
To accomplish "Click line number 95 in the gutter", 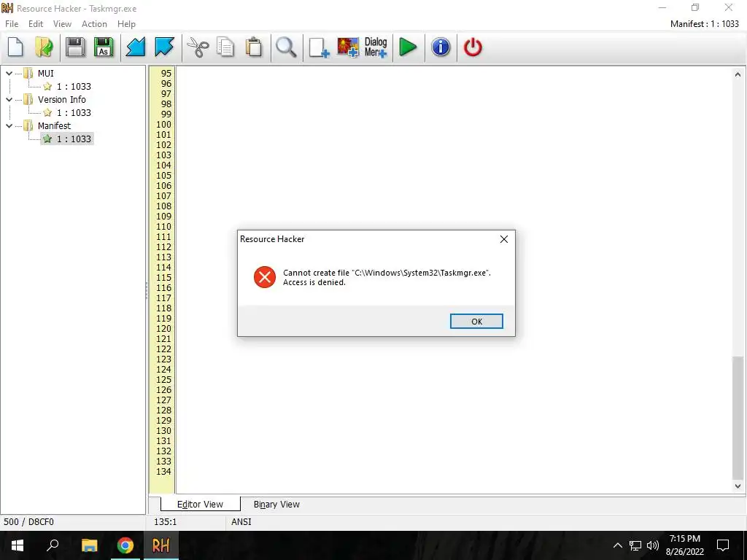I will point(166,74).
